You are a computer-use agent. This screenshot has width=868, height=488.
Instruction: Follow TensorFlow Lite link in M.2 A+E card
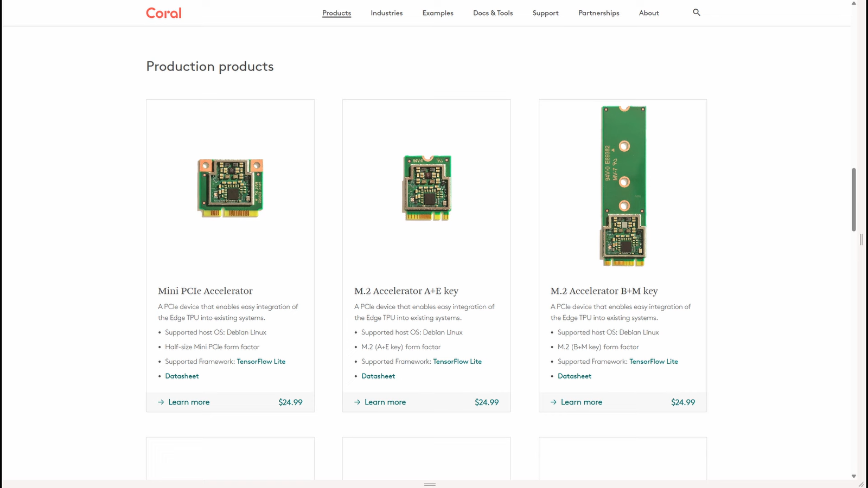click(x=457, y=362)
